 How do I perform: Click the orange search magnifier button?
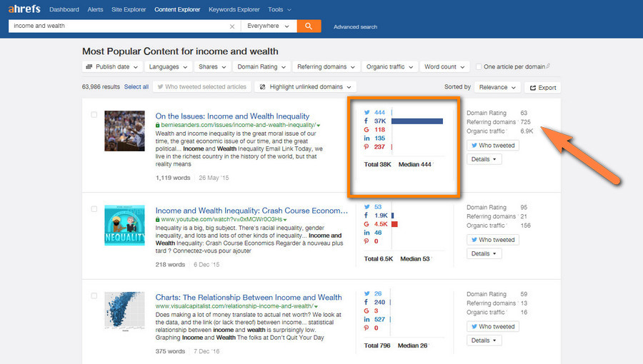(x=309, y=26)
